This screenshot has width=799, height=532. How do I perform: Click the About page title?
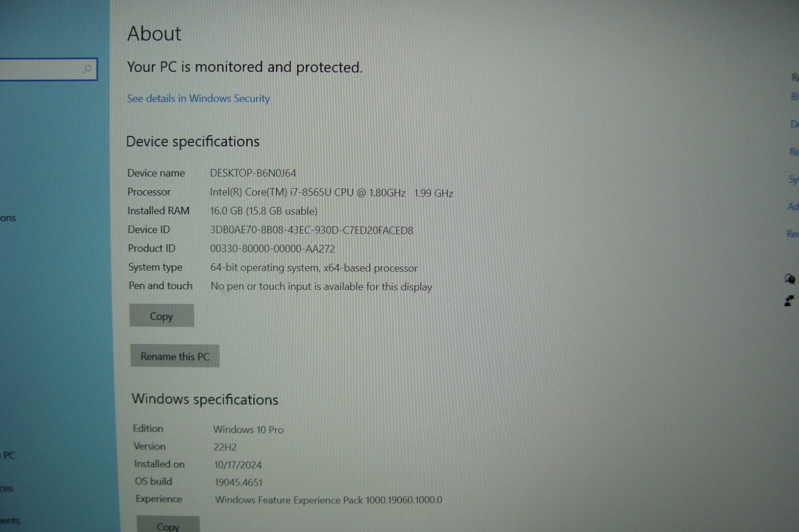coord(154,33)
